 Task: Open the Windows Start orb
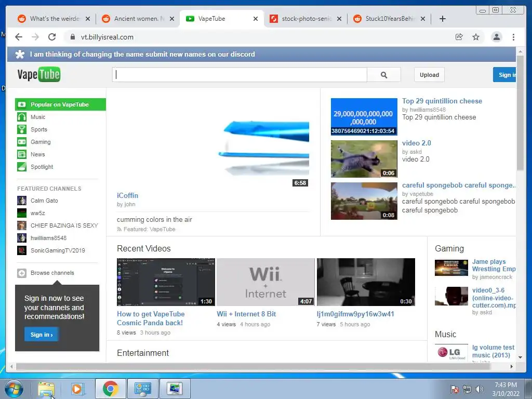(x=14, y=389)
